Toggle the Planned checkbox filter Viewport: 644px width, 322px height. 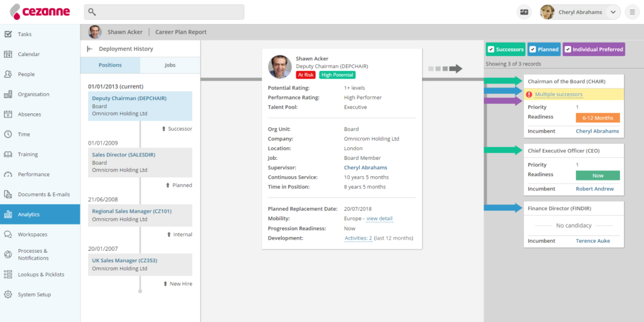tap(532, 49)
